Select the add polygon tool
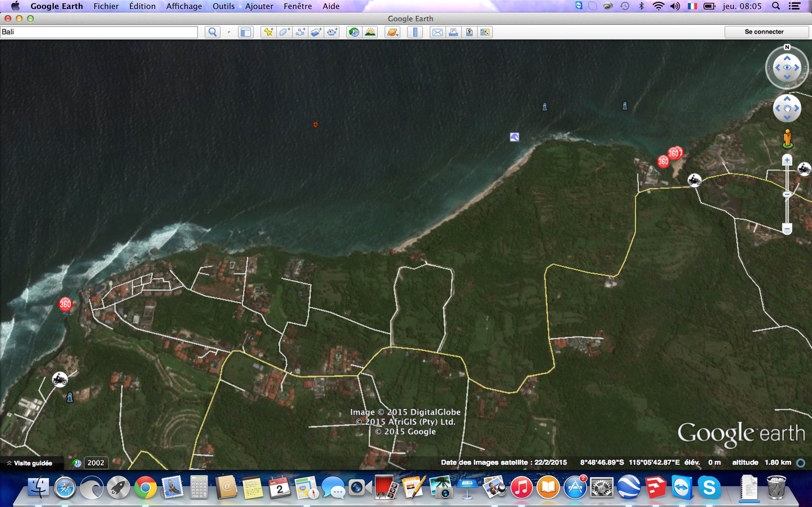This screenshot has width=812, height=507. (x=284, y=32)
